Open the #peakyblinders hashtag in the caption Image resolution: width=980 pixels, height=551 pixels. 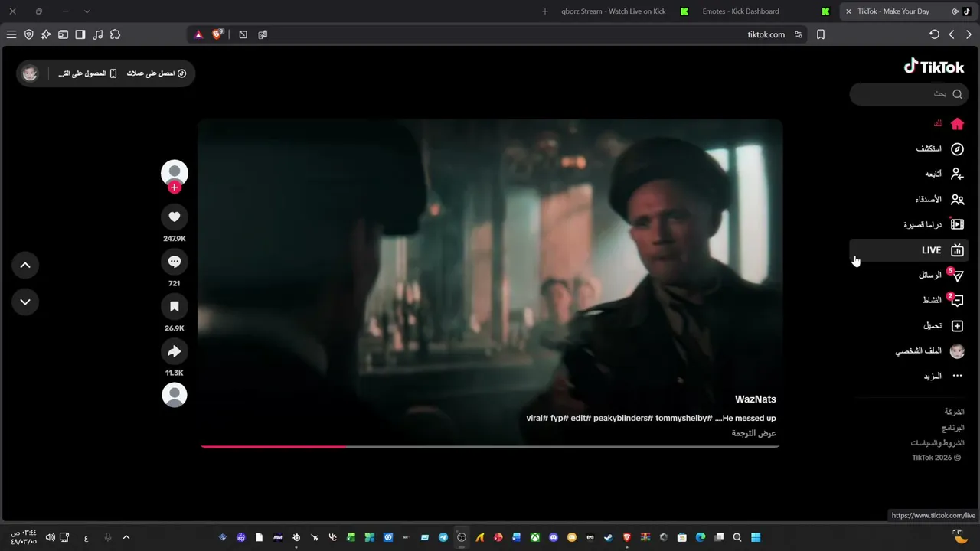click(623, 419)
